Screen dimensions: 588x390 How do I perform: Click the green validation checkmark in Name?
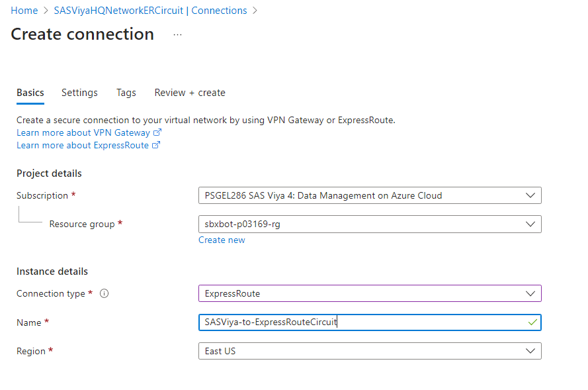click(x=532, y=322)
